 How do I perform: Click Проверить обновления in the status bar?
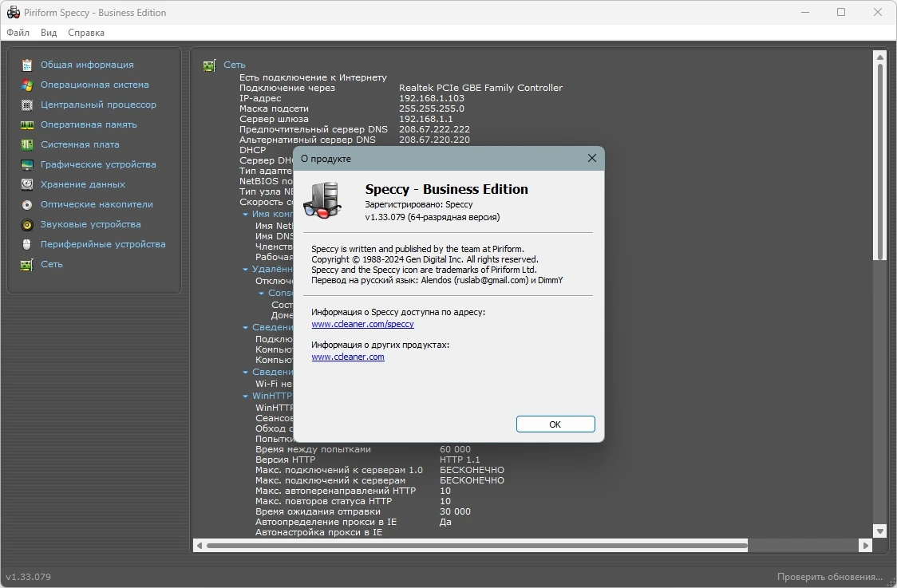829,577
